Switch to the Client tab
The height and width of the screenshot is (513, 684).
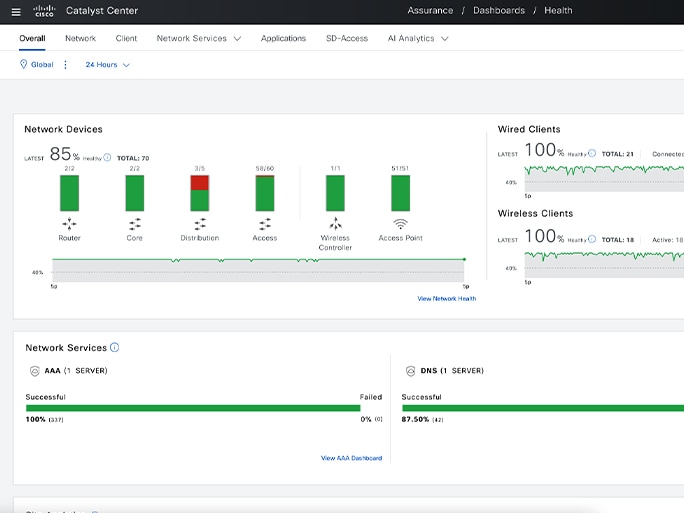pos(126,38)
